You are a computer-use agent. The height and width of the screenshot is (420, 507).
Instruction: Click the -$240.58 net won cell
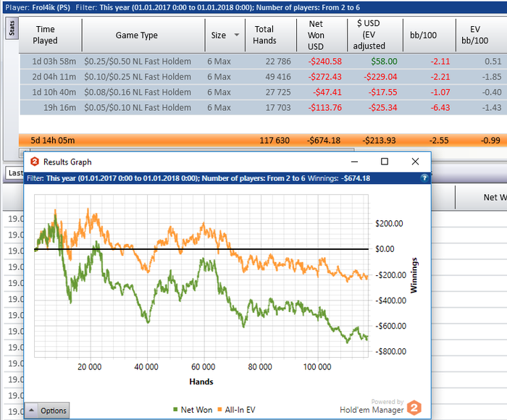[324, 62]
